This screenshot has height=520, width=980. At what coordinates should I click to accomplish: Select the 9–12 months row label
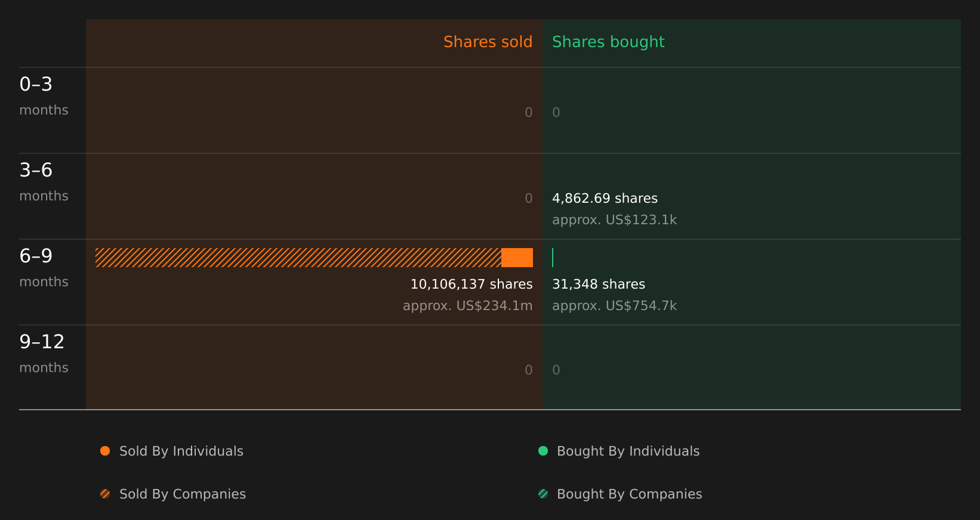[x=44, y=354]
